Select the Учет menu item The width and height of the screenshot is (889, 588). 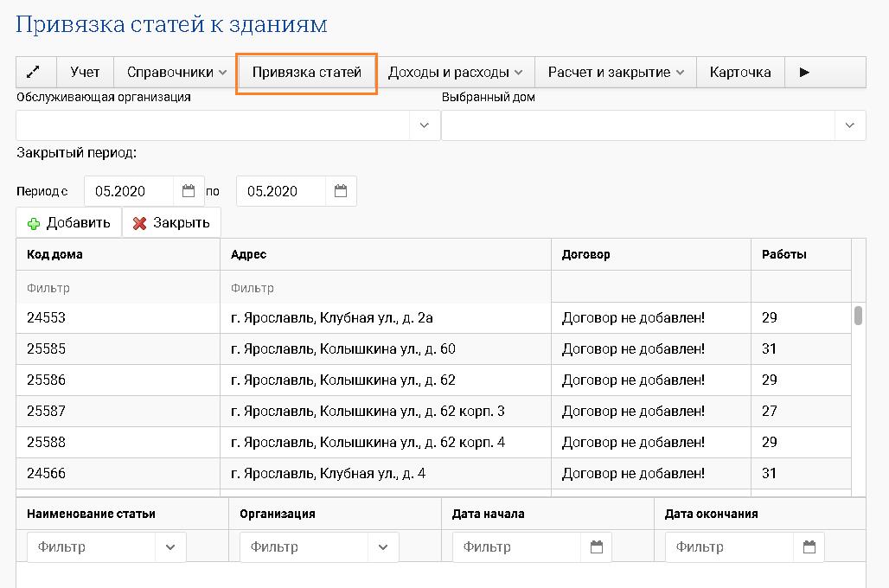click(x=85, y=73)
